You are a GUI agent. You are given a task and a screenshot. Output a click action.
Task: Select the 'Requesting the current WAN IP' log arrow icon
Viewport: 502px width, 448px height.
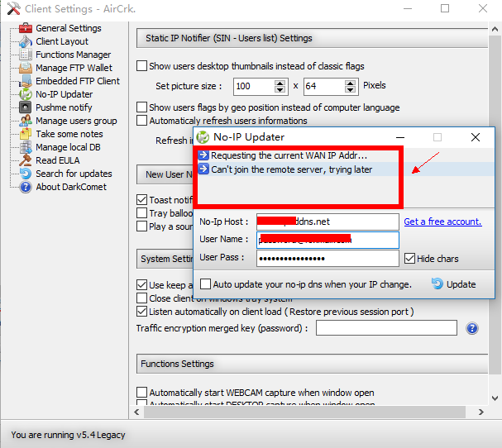click(x=203, y=155)
